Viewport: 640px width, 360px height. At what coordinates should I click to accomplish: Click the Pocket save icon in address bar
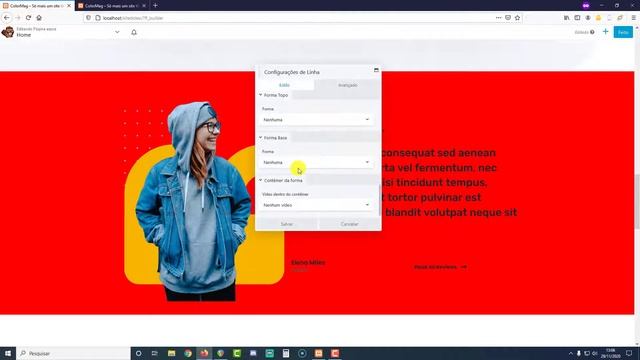point(508,18)
